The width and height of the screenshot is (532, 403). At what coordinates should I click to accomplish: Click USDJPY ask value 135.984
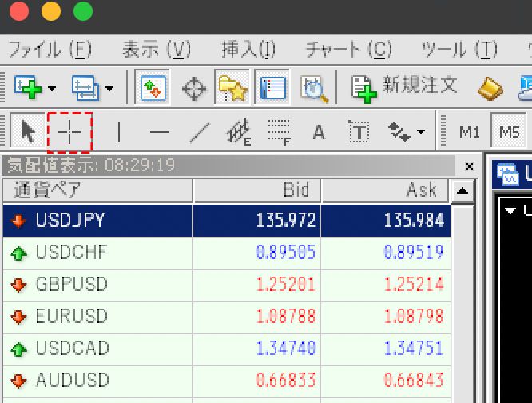click(x=414, y=221)
